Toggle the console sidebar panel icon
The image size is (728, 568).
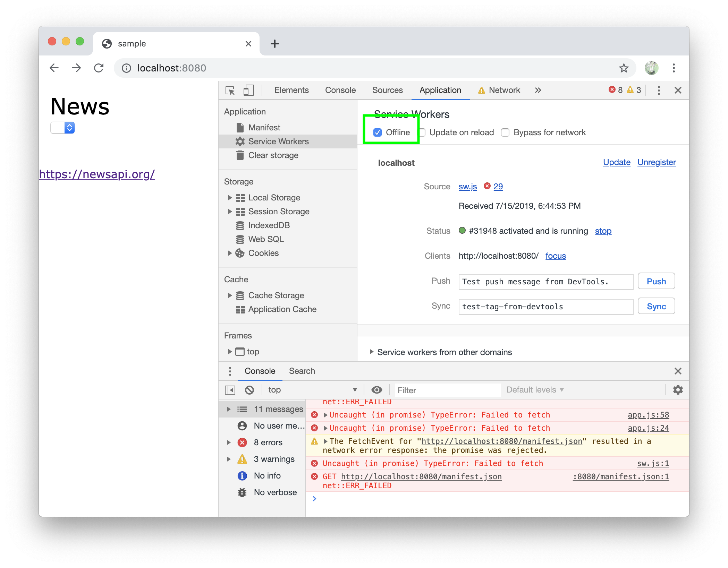click(x=229, y=390)
